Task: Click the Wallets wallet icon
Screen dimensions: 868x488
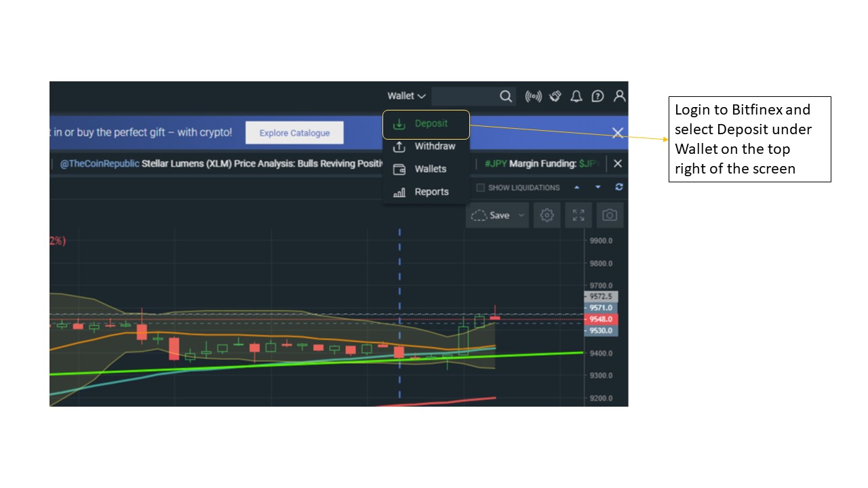Action: [x=399, y=169]
